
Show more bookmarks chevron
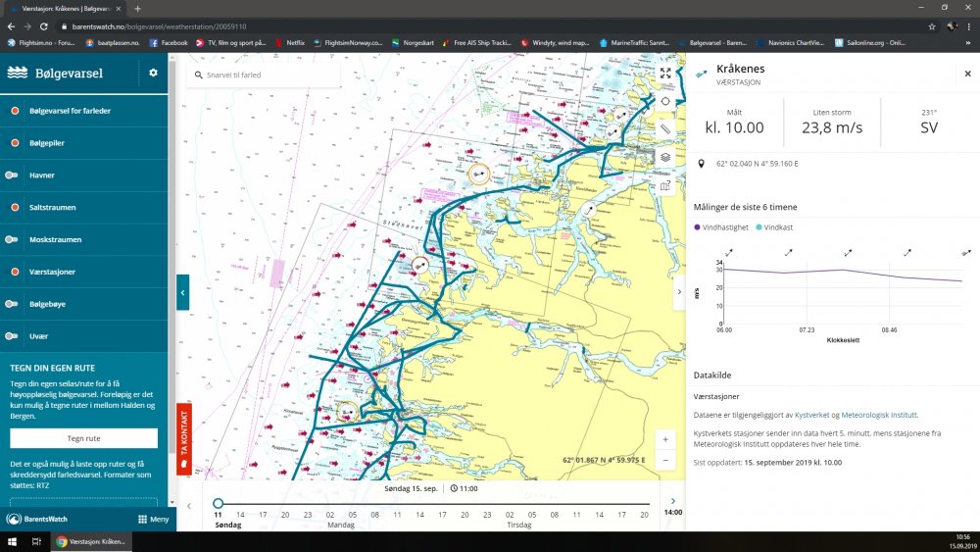[969, 42]
